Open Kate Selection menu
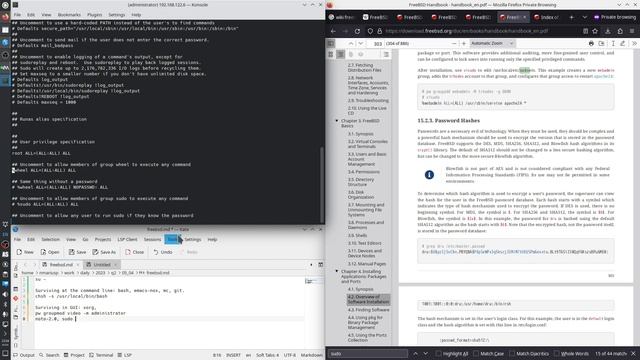 pyautogui.click(x=51, y=240)
